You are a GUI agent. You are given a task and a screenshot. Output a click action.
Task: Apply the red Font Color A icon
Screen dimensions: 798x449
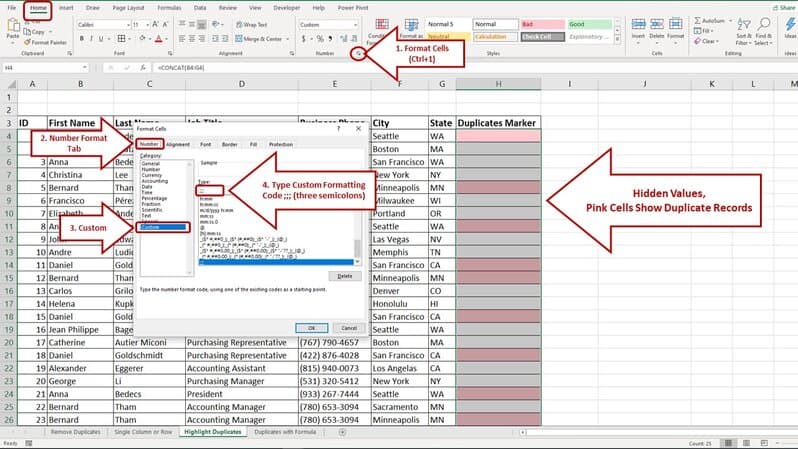coord(159,39)
